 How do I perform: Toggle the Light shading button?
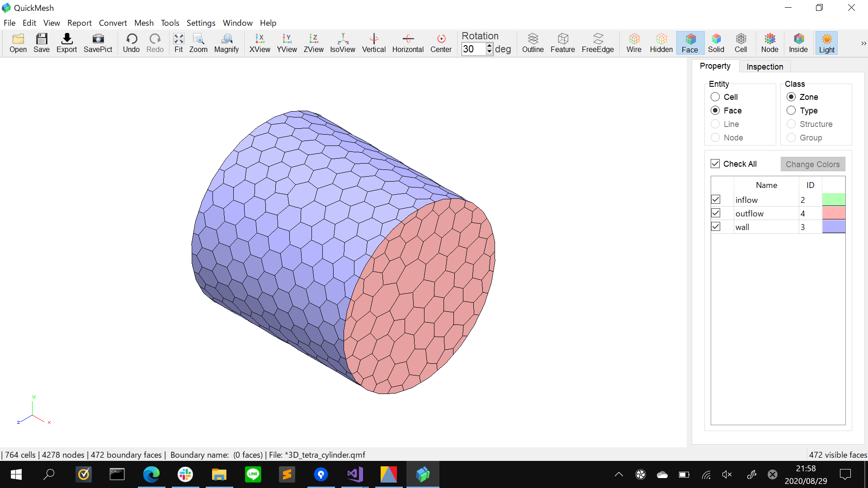(827, 43)
